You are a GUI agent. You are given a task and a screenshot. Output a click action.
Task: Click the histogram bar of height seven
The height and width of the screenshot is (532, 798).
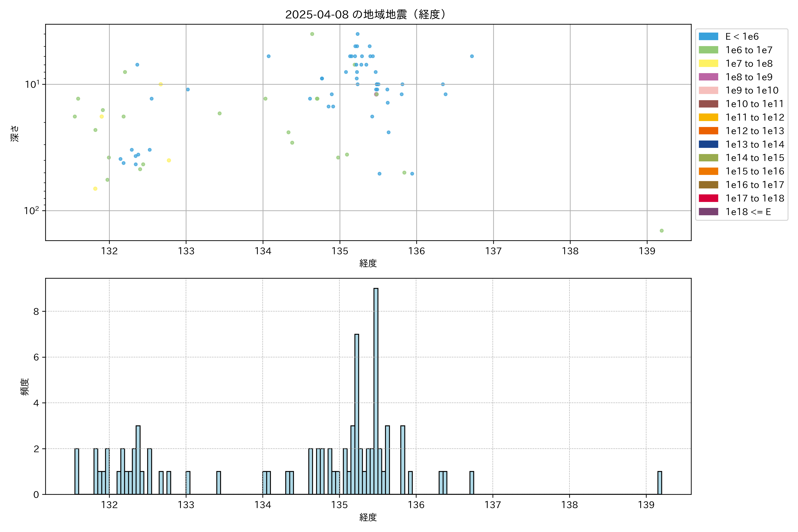point(357,414)
